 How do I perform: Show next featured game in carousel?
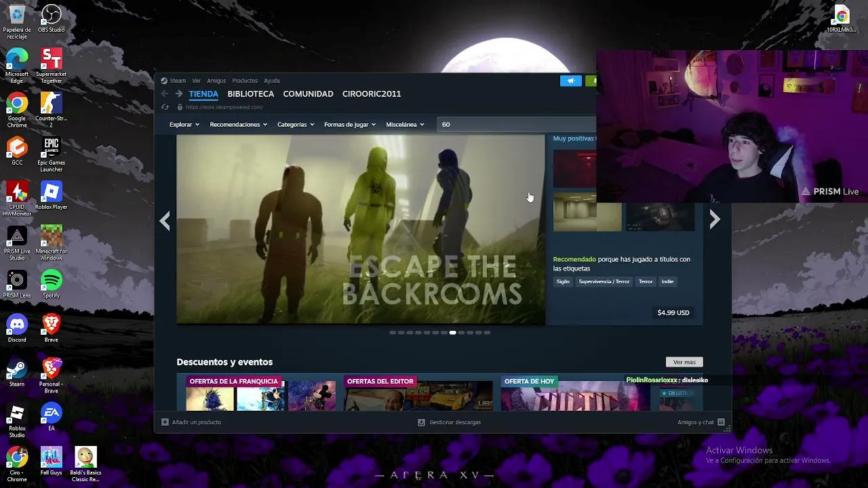714,220
